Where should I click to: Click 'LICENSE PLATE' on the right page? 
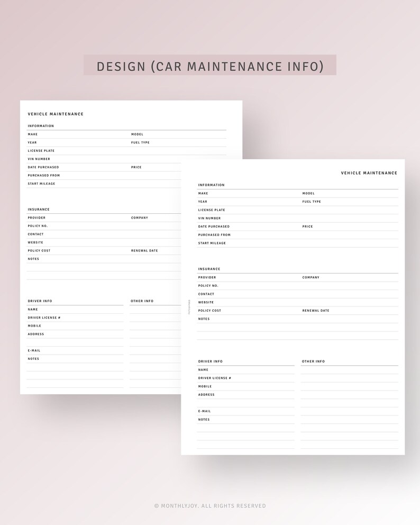[212, 210]
